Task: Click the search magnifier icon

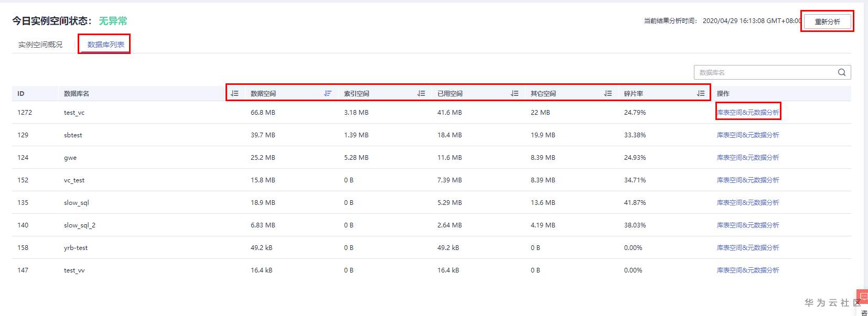Action: coord(842,72)
